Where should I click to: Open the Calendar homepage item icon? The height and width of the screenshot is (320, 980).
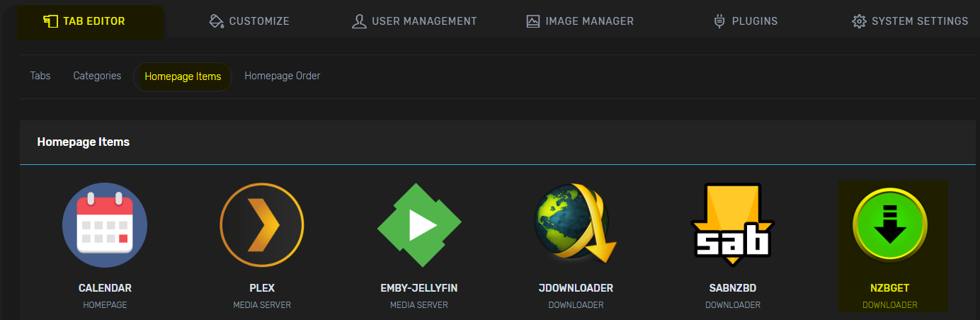point(105,224)
